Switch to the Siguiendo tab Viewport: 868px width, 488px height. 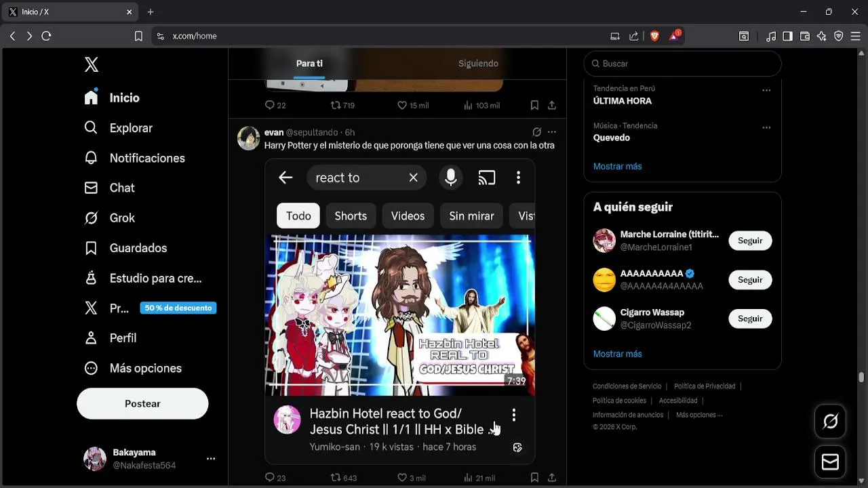coord(478,64)
